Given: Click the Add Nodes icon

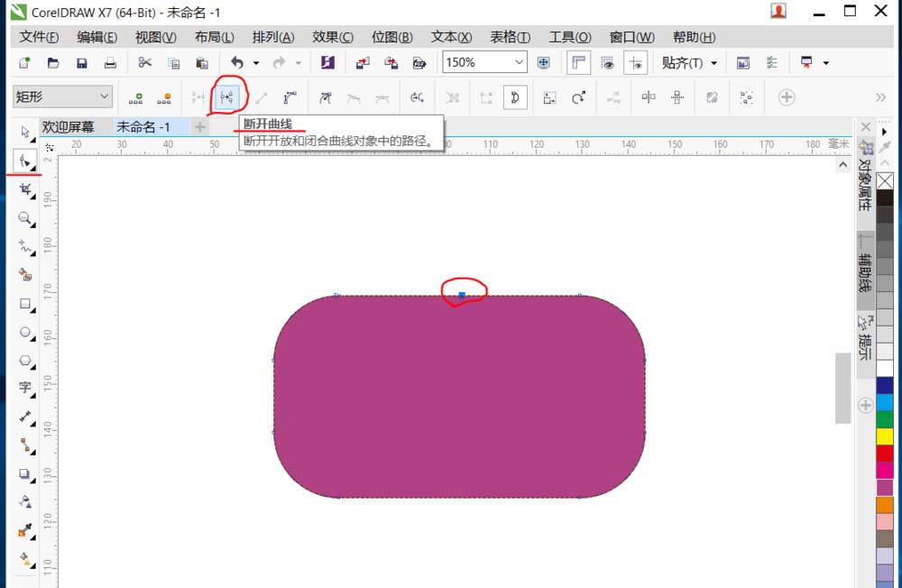Looking at the screenshot, I should [138, 96].
